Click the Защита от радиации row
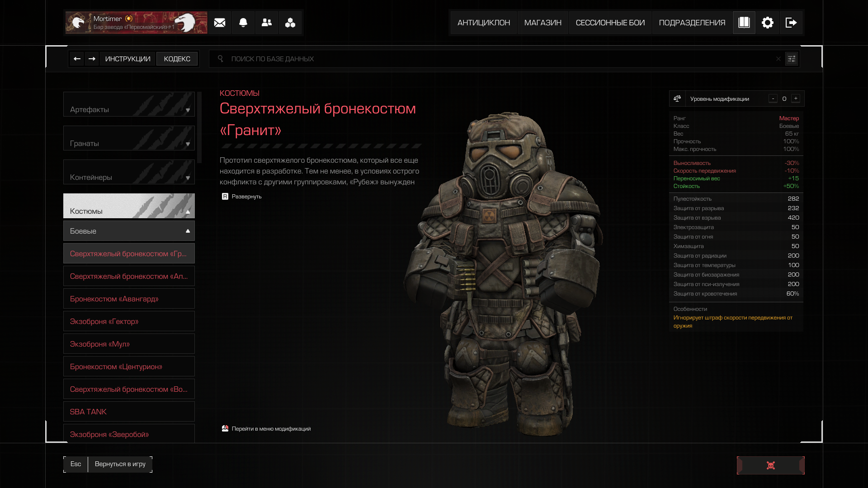 (736, 256)
